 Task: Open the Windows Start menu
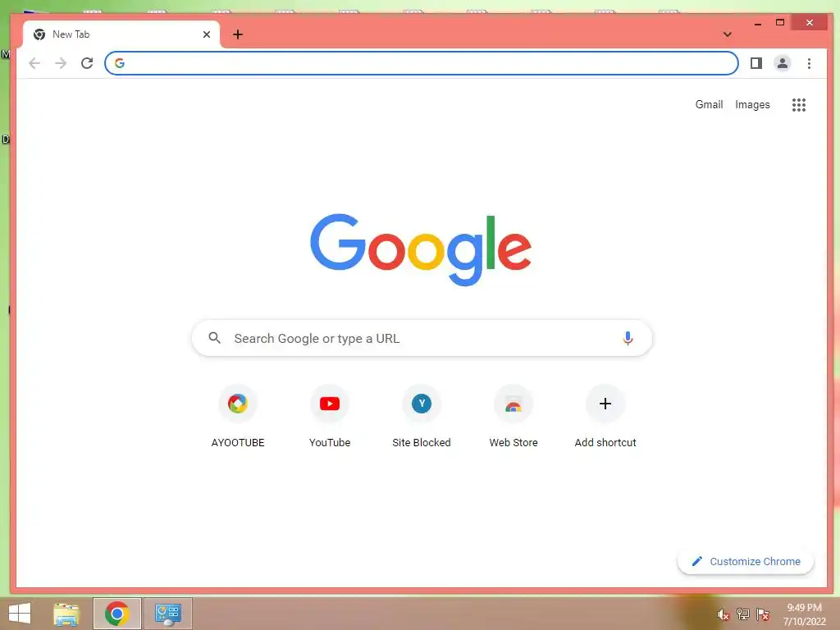coord(20,614)
